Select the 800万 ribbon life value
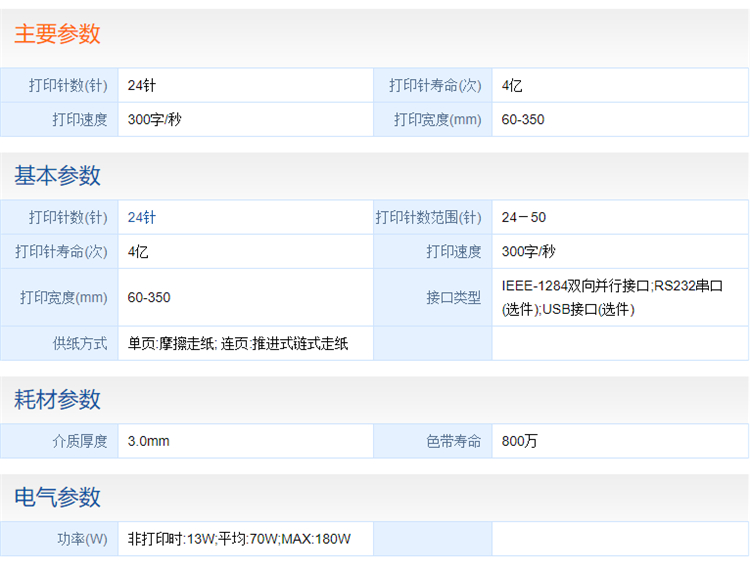 (519, 441)
